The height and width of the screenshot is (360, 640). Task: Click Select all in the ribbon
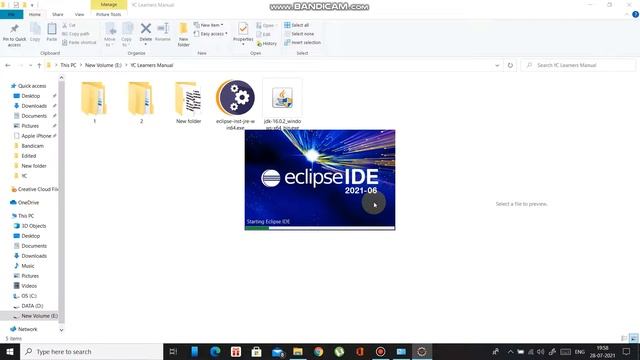tap(297, 25)
